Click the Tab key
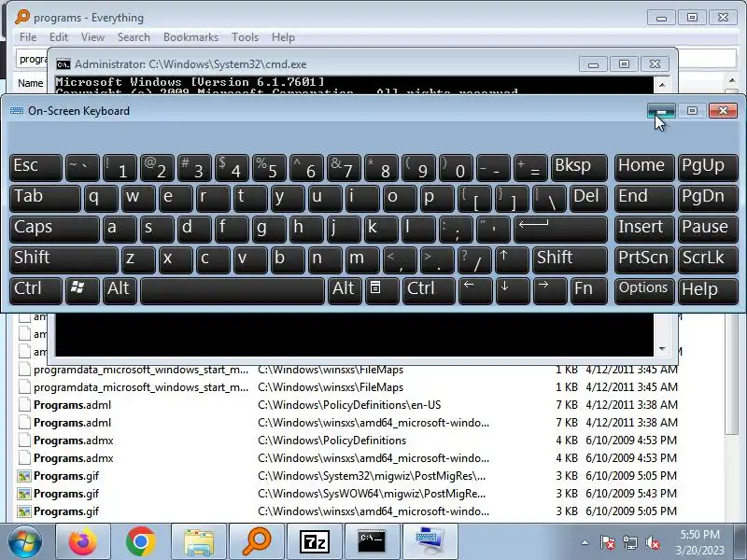 pyautogui.click(x=45, y=198)
